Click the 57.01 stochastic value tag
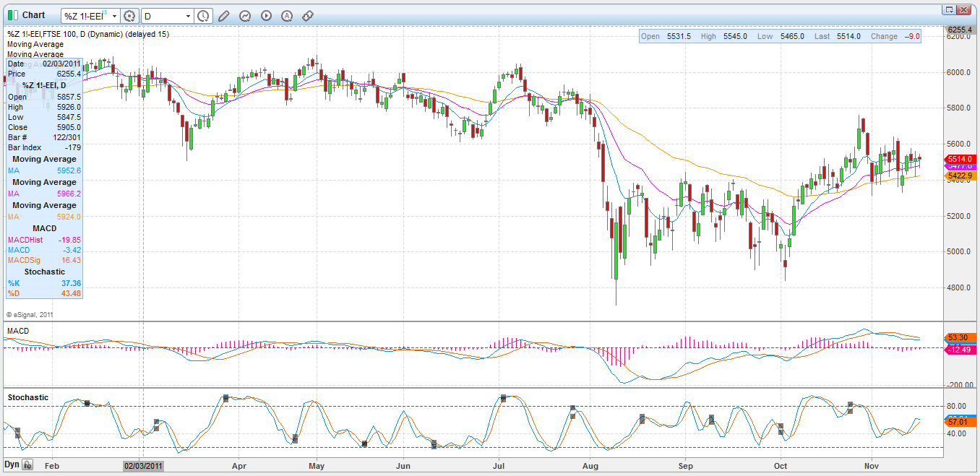The height and width of the screenshot is (476, 980). point(960,421)
